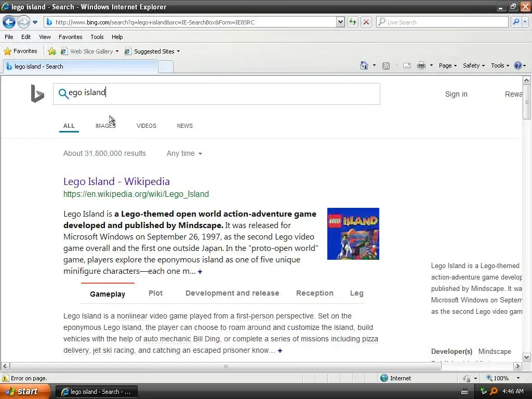Go back with the Back arrow button

click(x=9, y=22)
